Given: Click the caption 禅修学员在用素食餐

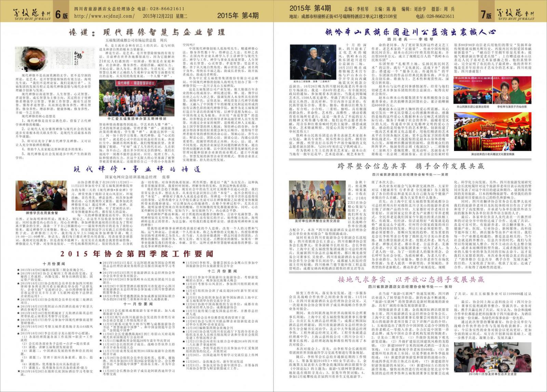Looking at the screenshot, I should point(41,213).
